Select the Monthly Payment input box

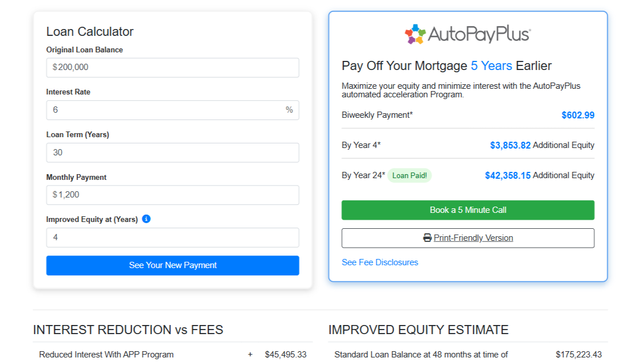[173, 195]
